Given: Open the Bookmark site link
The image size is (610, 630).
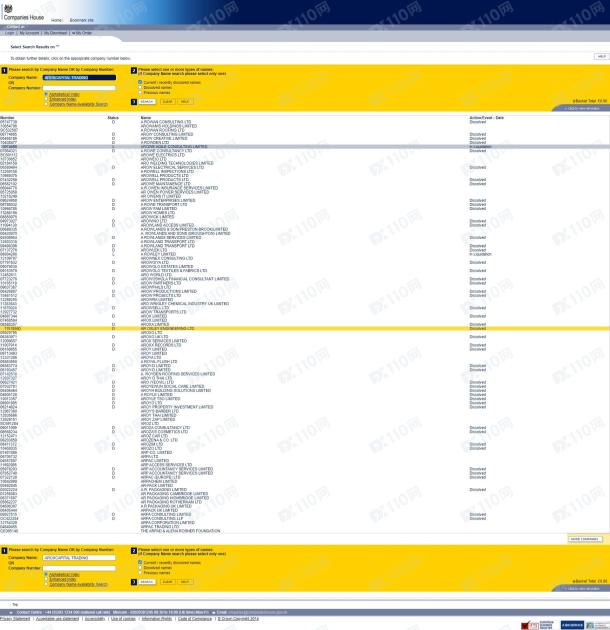Looking at the screenshot, I should pos(82,20).
